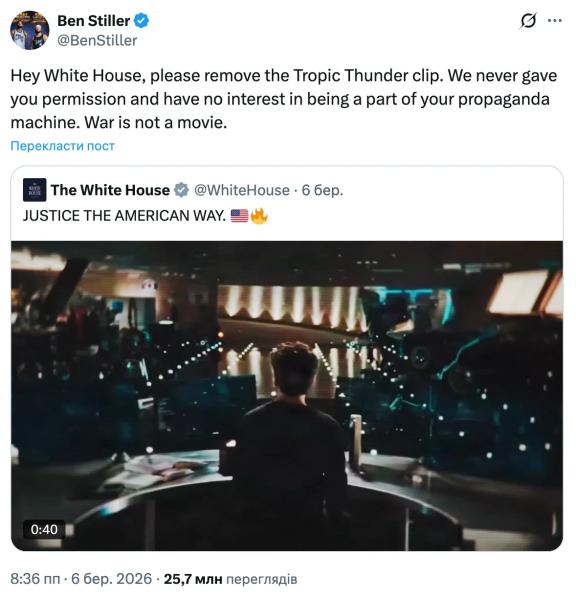Open the post timestamp '8:36 пп · 6 бер. 2026'
The height and width of the screenshot is (600, 576).
[x=81, y=579]
